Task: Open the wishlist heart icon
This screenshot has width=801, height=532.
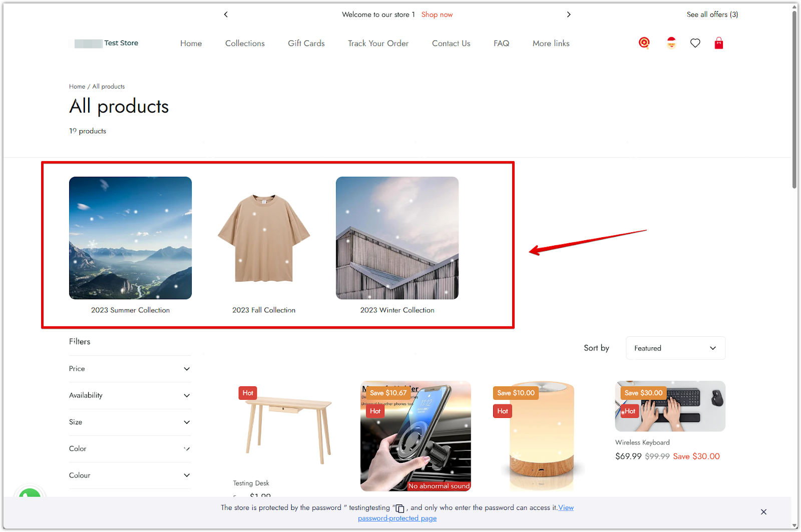Action: point(695,43)
